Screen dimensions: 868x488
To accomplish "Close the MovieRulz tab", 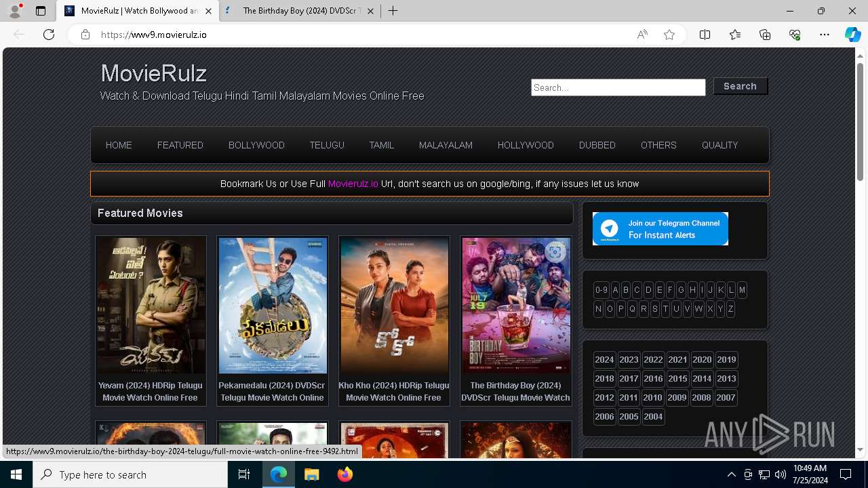I will (208, 11).
